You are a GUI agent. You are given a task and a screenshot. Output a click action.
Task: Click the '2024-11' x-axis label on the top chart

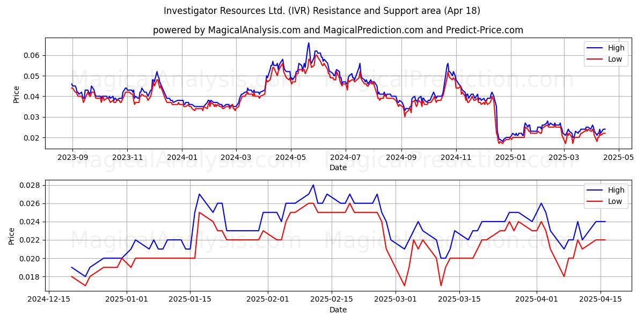(456, 158)
